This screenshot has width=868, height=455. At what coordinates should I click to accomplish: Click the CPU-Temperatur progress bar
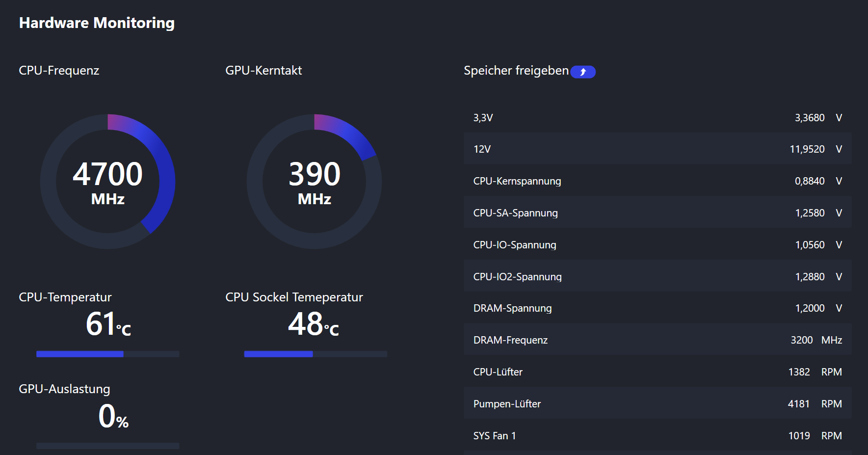108,354
